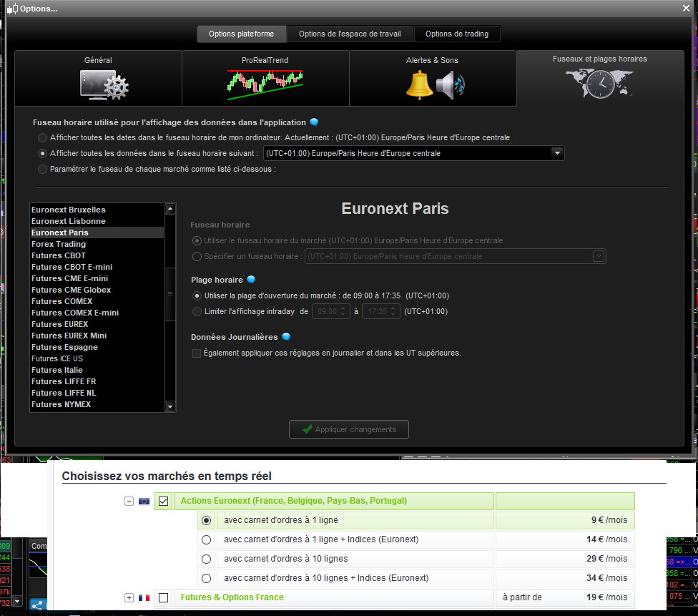The image size is (698, 616).
Task: Click the speaker sounds icon
Action: click(450, 85)
